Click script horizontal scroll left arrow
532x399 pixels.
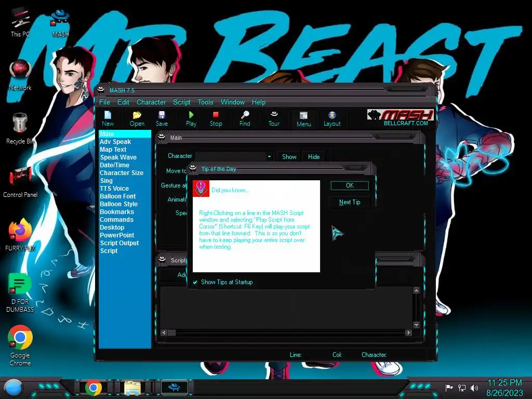pos(164,333)
